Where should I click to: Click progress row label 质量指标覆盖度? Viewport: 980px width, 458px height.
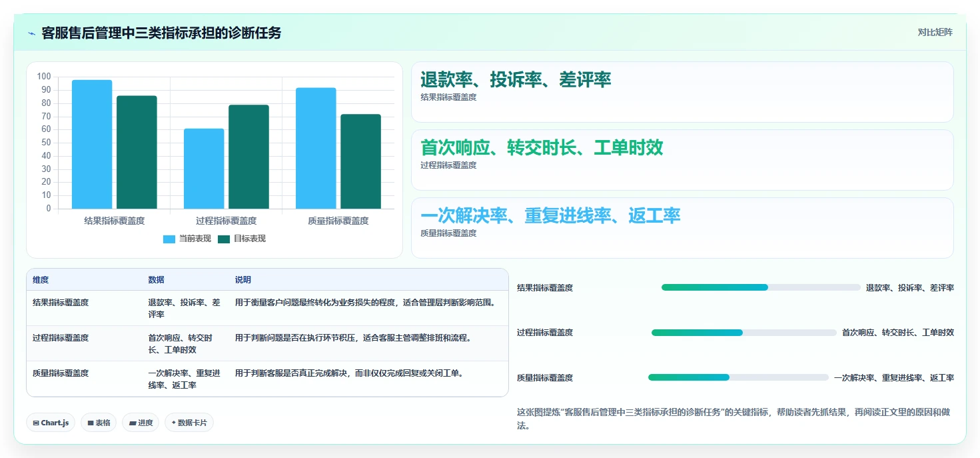(545, 378)
